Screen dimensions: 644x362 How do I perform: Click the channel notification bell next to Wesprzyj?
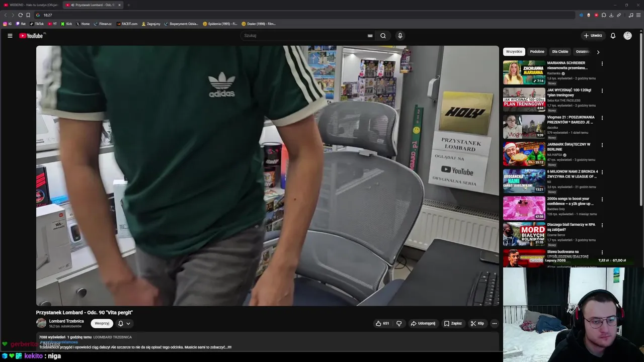pyautogui.click(x=121, y=323)
